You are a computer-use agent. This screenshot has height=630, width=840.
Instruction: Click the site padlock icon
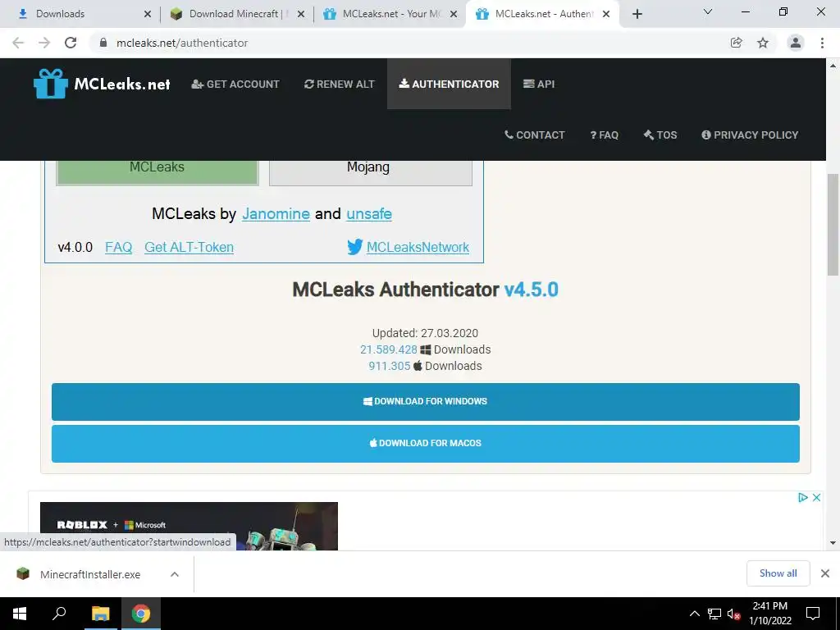(x=103, y=43)
